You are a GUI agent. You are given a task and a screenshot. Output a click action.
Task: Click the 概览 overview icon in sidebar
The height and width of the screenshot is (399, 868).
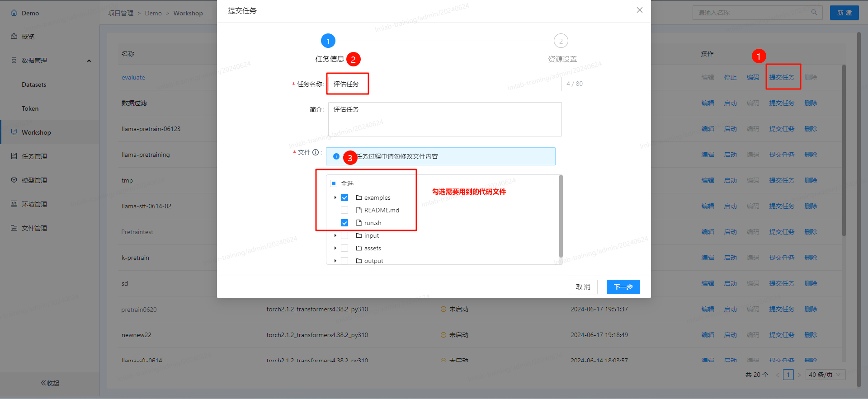pyautogui.click(x=14, y=37)
